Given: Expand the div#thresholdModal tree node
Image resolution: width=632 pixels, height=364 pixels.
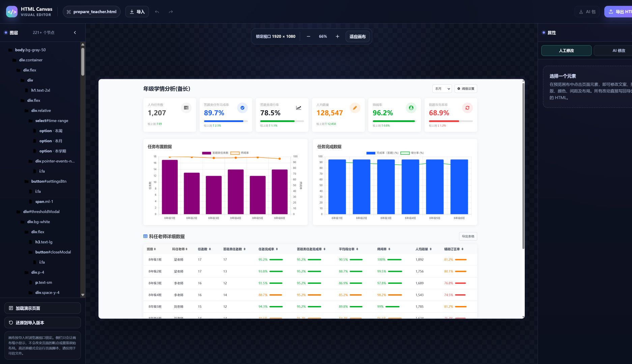Looking at the screenshot, I should (x=18, y=212).
